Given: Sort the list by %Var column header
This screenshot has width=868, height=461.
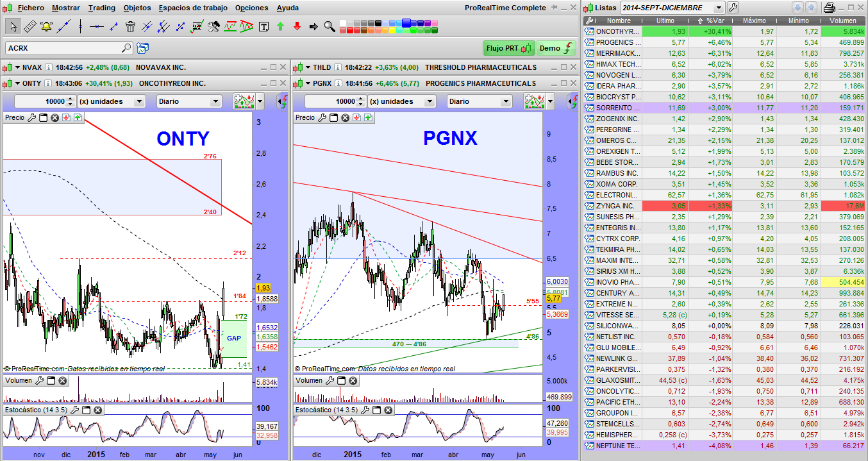Looking at the screenshot, I should pyautogui.click(x=710, y=21).
